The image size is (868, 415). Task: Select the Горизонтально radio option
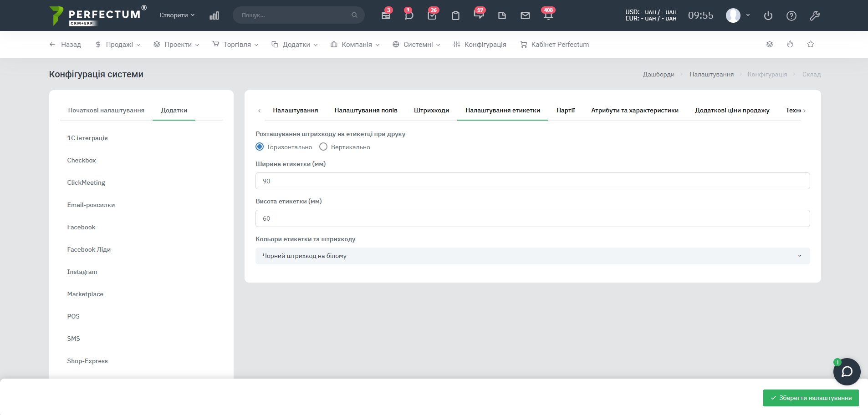point(260,147)
